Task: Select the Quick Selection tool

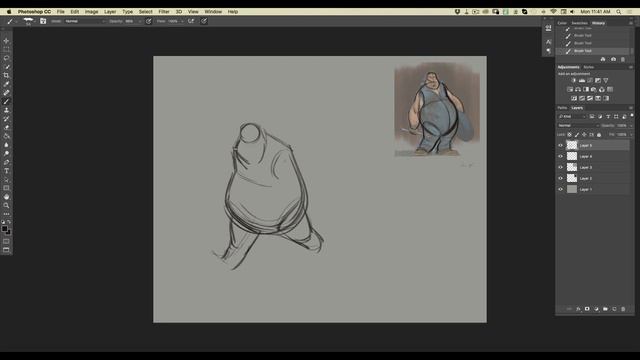Action: [x=6, y=67]
